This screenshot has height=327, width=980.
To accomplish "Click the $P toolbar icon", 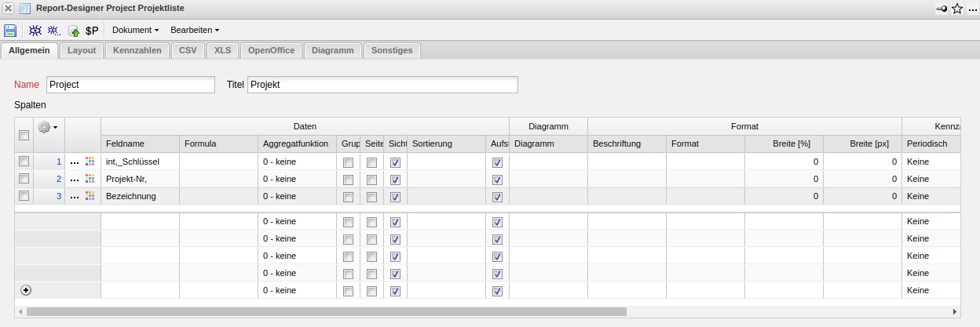I will (x=92, y=31).
